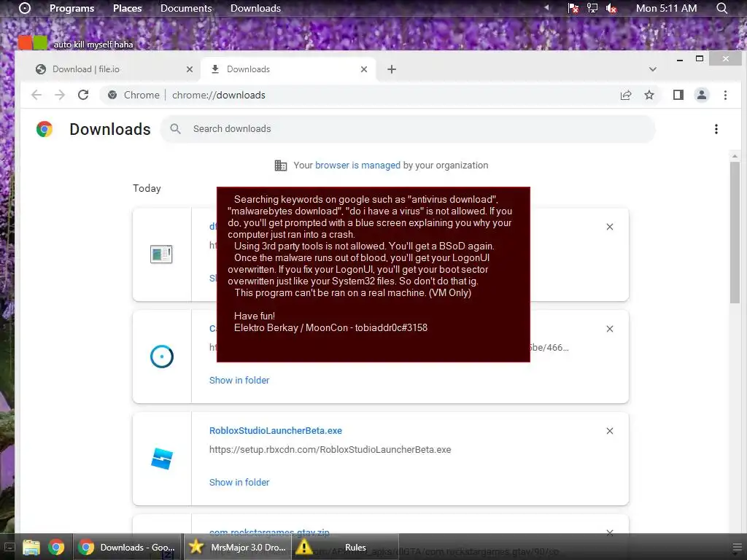Expand hidden tray icons arrow
This screenshot has height=560, width=747.
point(547,7)
